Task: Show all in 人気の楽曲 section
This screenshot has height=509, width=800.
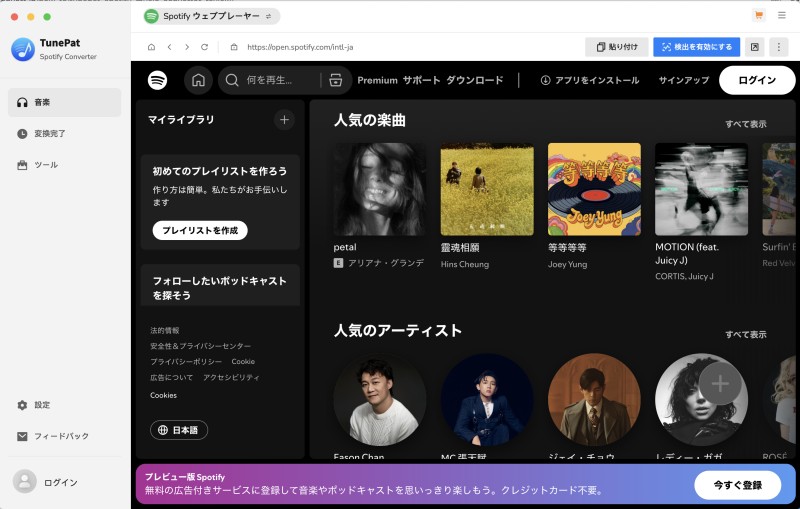Action: (x=745, y=124)
